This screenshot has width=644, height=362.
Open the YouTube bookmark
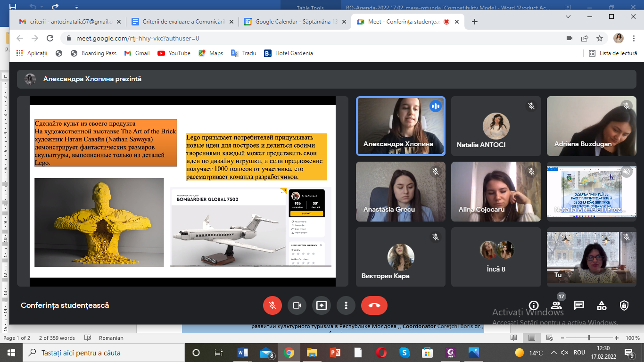(174, 53)
